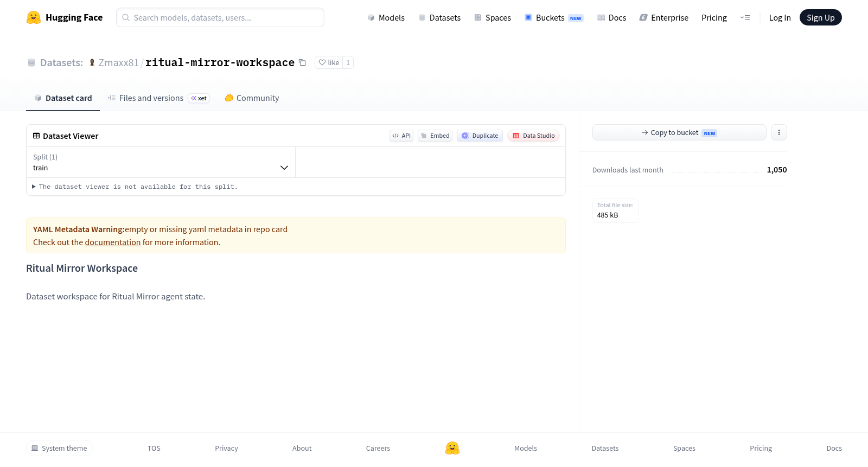The height and width of the screenshot is (467, 868).
Task: Open Pricing footer link
Action: click(x=761, y=448)
